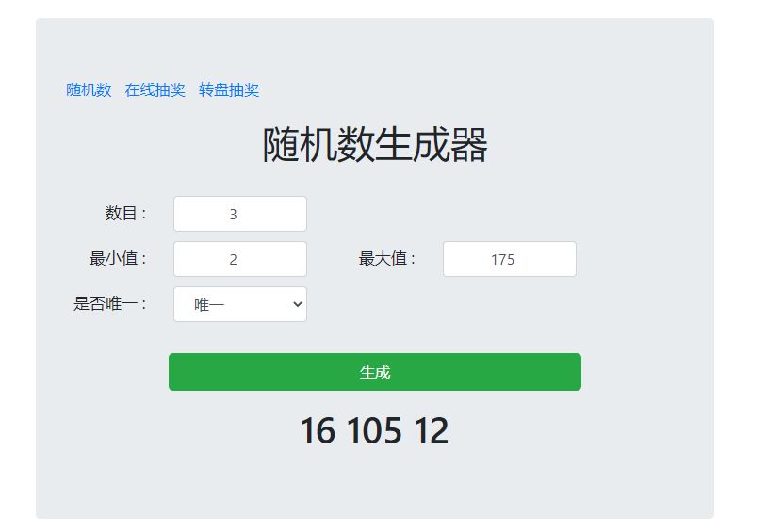
Task: Go to the 在线抽奖 page link
Action: click(155, 90)
